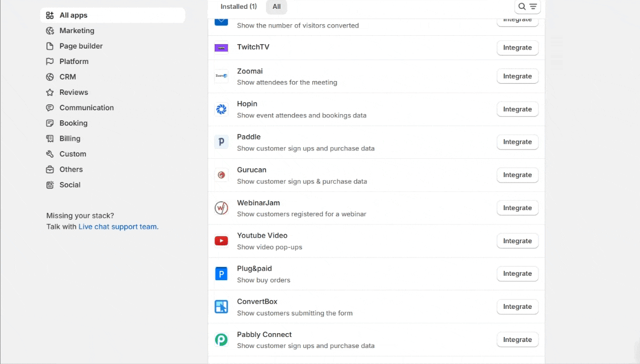Click the Gurucan app logo

(x=221, y=175)
